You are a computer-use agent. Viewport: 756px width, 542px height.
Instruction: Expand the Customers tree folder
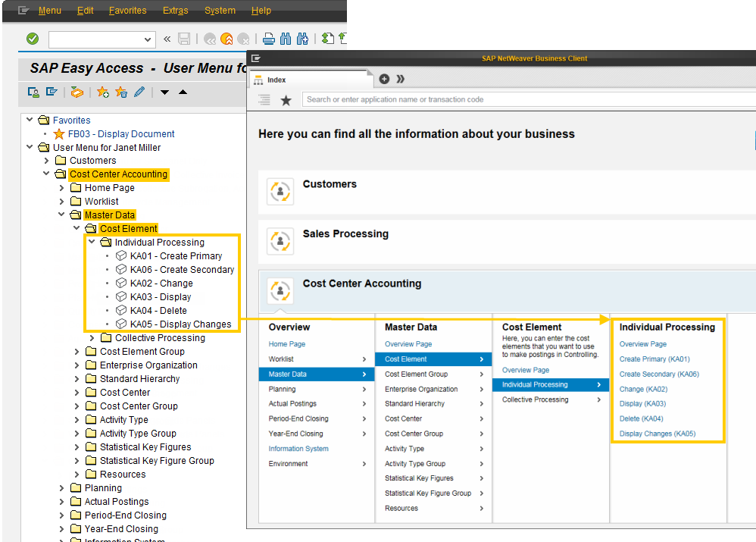47,161
